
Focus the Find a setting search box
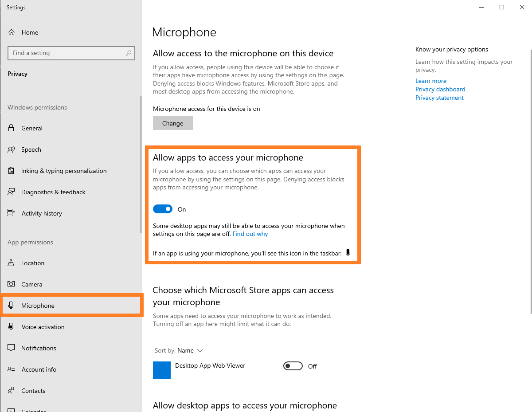click(71, 53)
